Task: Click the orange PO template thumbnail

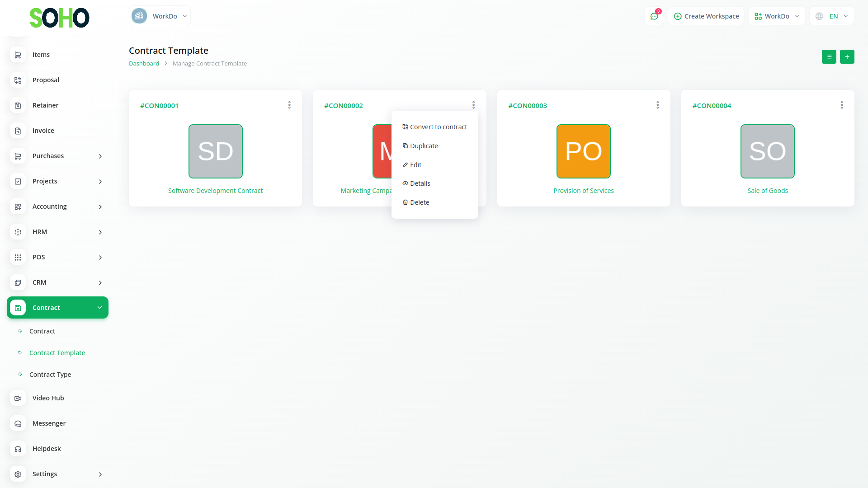Action: coord(583,151)
